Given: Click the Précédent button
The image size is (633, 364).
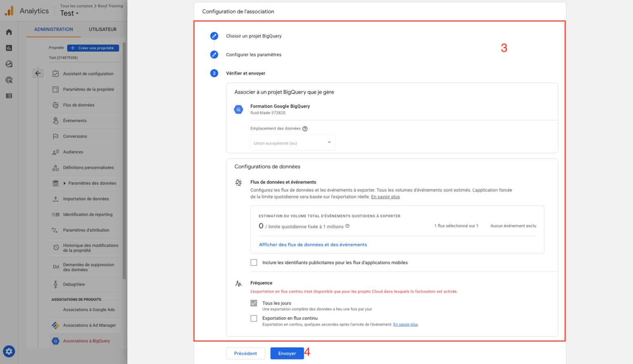Looking at the screenshot, I should [x=246, y=353].
